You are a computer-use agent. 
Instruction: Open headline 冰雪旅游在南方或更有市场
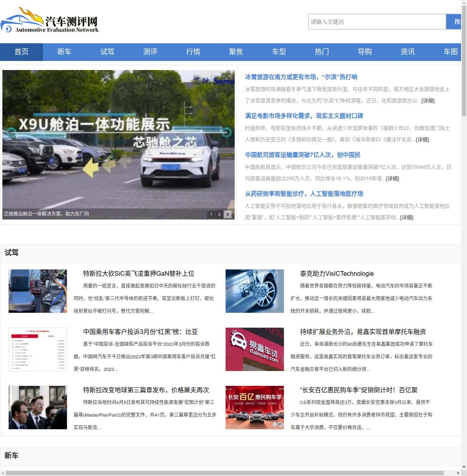pyautogui.click(x=301, y=77)
